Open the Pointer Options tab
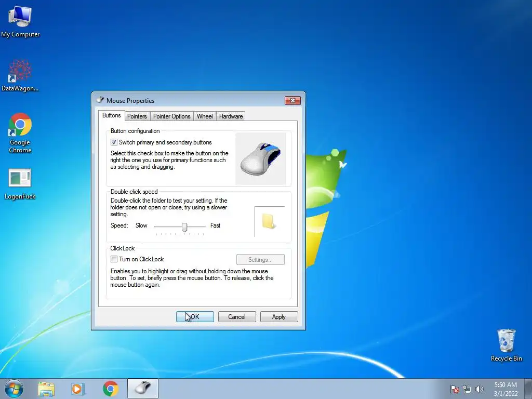This screenshot has width=532, height=399. pyautogui.click(x=171, y=116)
